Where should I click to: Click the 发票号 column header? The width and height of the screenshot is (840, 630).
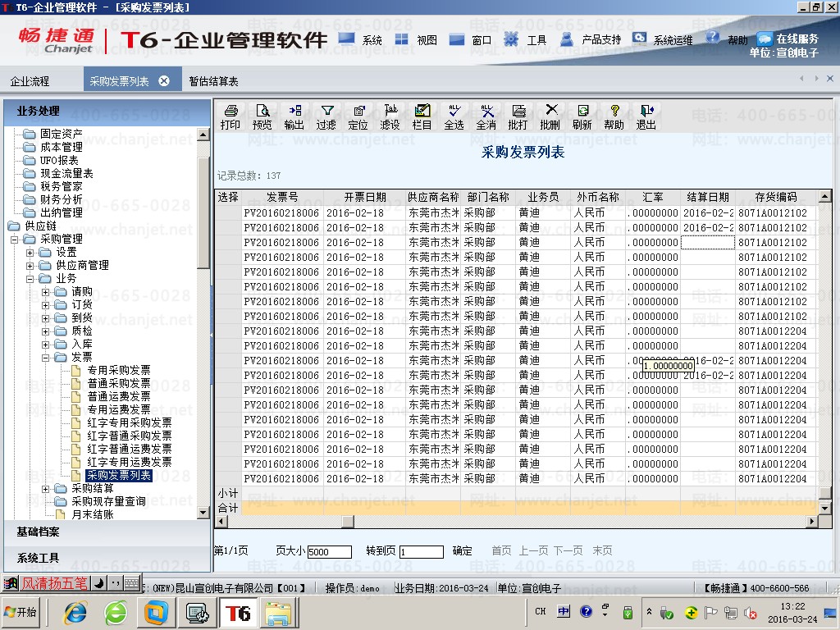(x=282, y=197)
